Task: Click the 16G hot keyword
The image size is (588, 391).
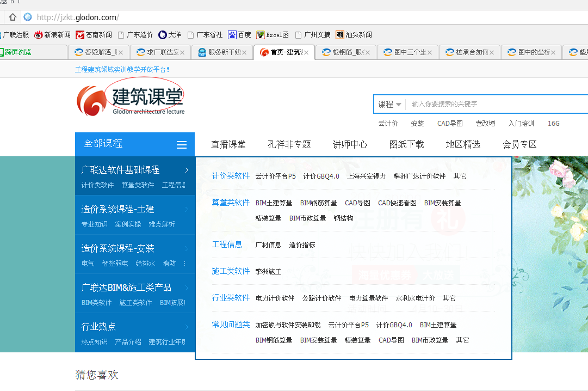Action: tap(554, 124)
